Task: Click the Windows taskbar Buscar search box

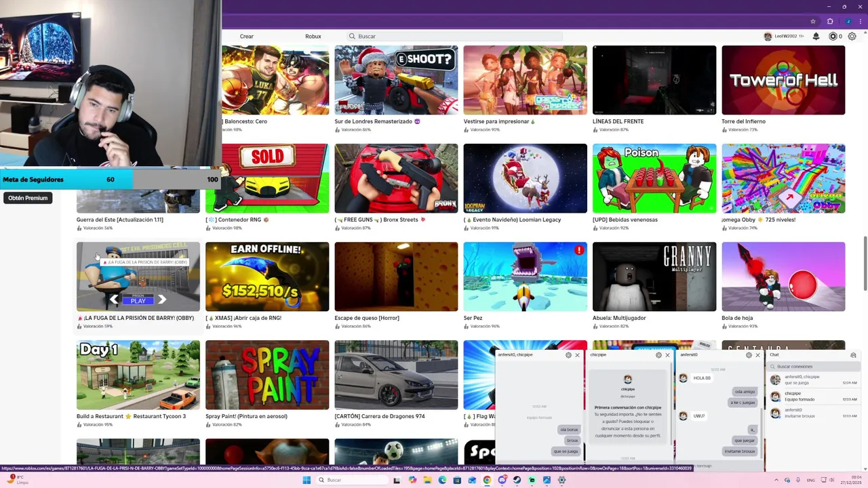Action: tap(351, 480)
